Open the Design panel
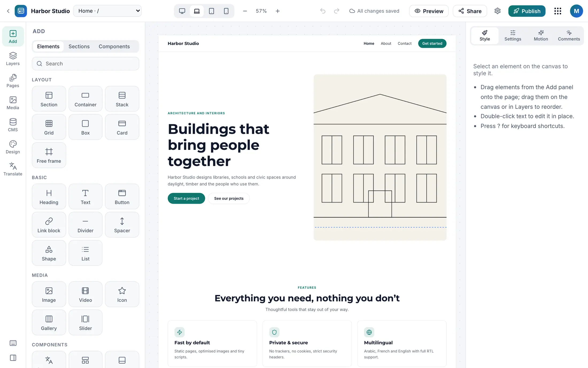Screen dimensions: 588x368 pyautogui.click(x=13, y=147)
